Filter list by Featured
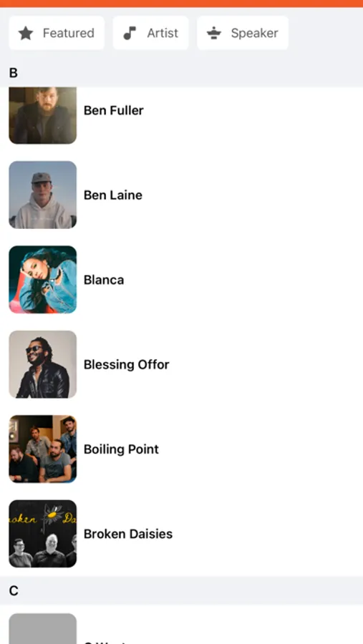 57,33
